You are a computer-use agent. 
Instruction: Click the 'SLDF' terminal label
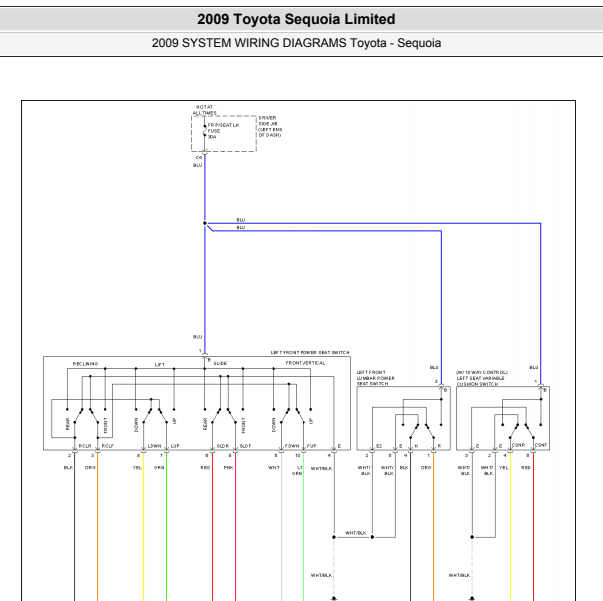coord(245,446)
